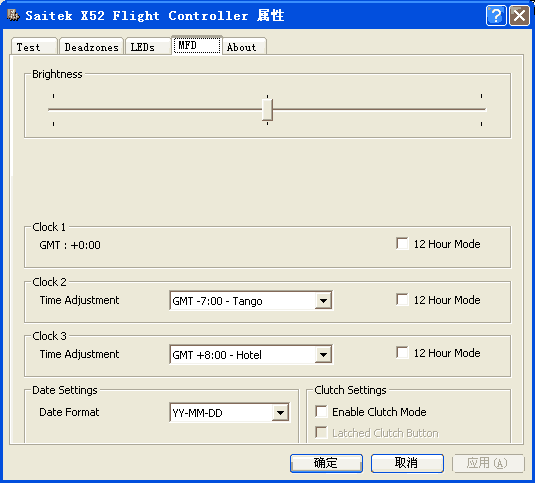The width and height of the screenshot is (535, 483).
Task: Click the GMT -7:00 - Tango field
Action: (251, 301)
